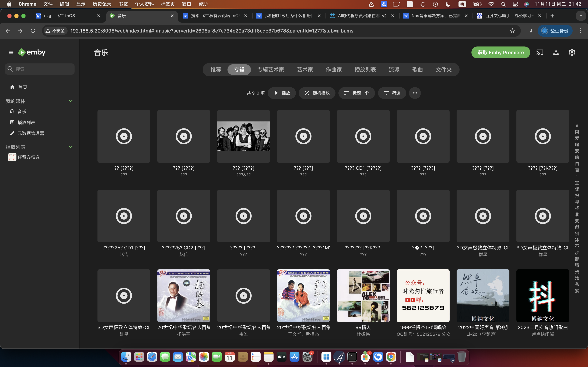The image size is (588, 367).
Task: Open Chrome tab search dropdown arrow
Action: tap(581, 16)
